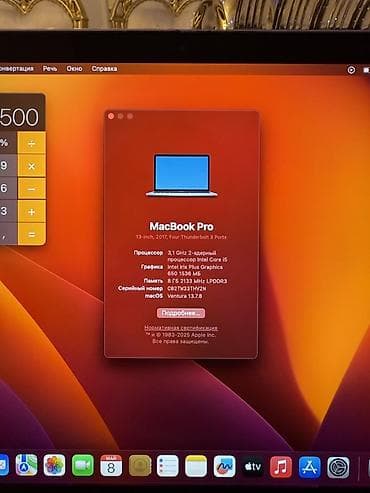Open the App Store dock icon
The width and height of the screenshot is (370, 493).
tap(310, 467)
